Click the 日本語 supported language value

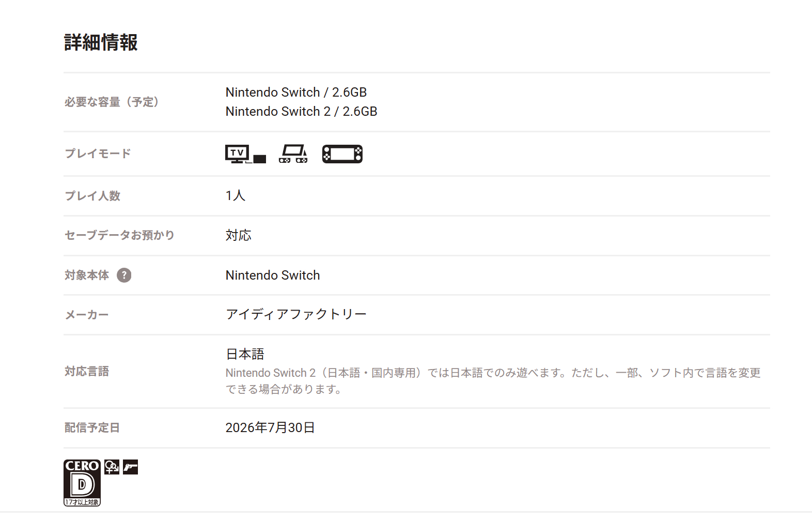pyautogui.click(x=245, y=355)
